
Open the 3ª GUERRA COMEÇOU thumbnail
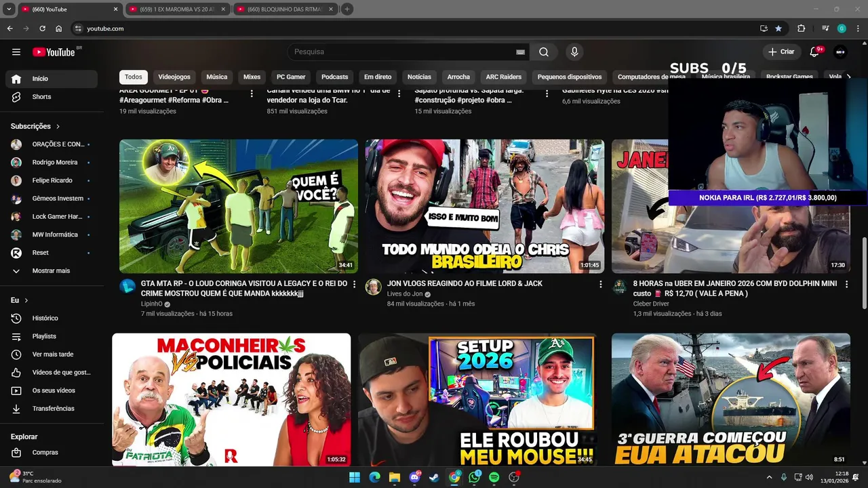(731, 399)
